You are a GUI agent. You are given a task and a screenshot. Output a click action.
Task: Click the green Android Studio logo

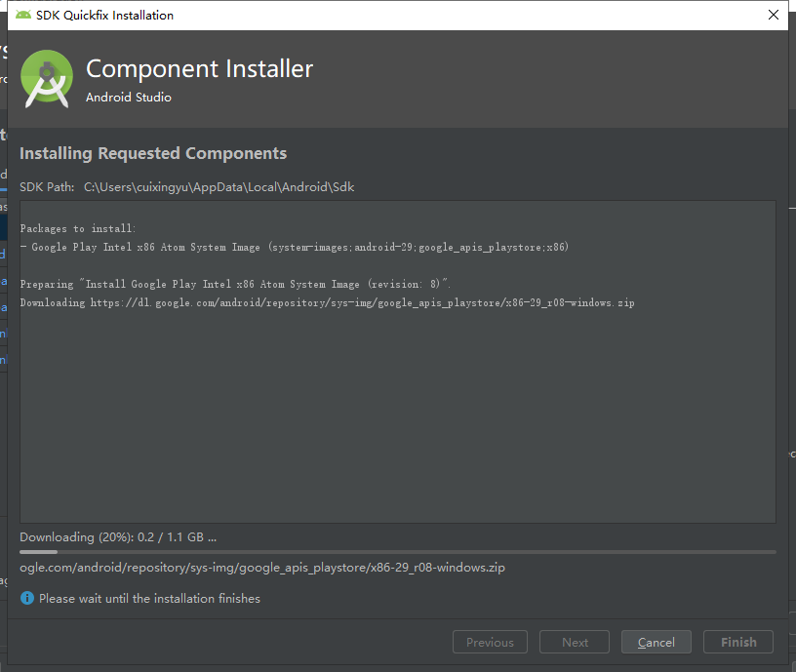[46, 78]
